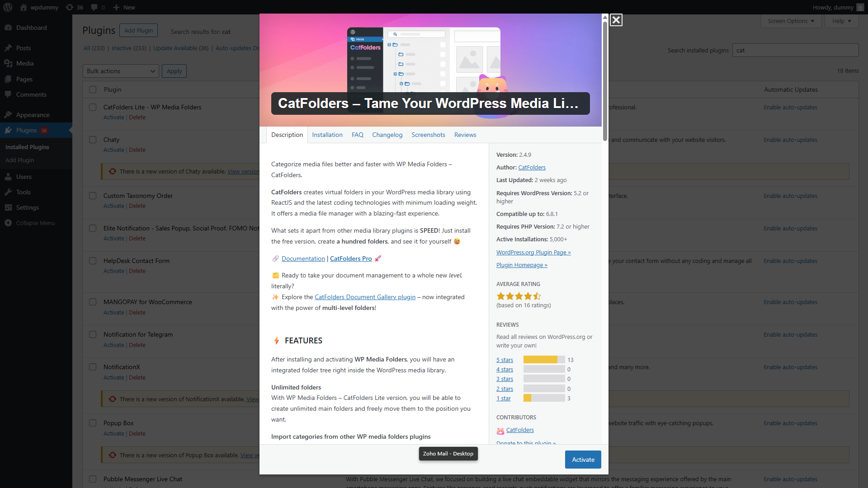Open the Changelog tab
Screen dimensions: 868x488
[x=387, y=135]
